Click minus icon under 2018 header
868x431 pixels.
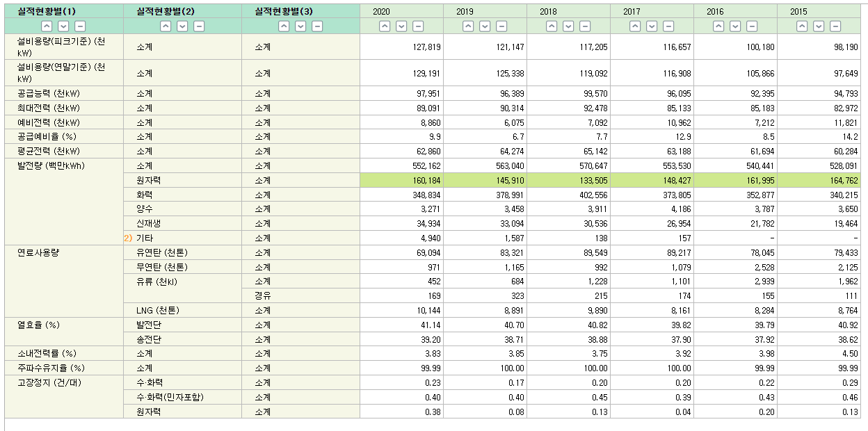click(585, 26)
